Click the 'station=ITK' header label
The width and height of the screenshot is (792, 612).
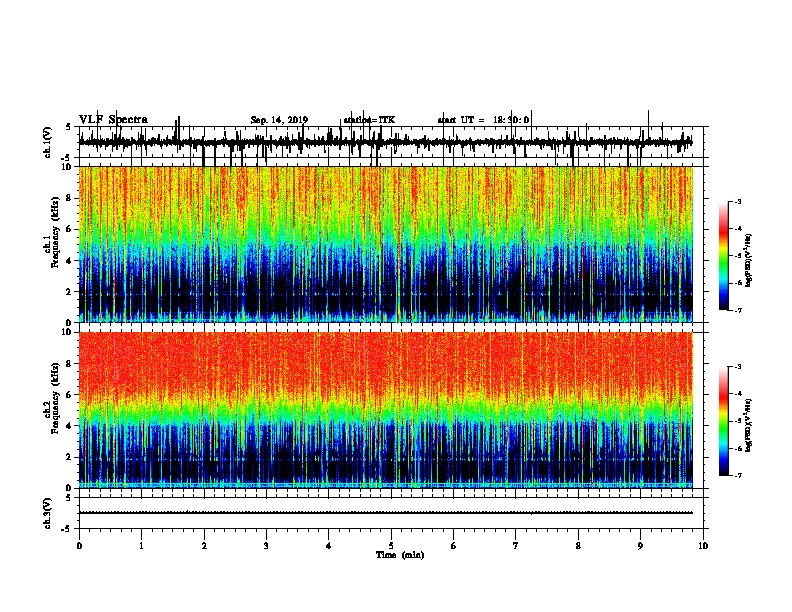(369, 120)
